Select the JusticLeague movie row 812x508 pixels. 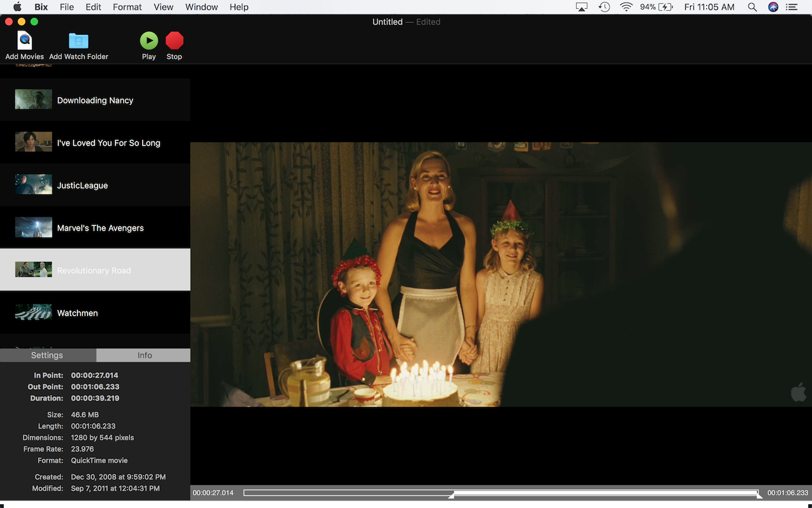point(95,185)
